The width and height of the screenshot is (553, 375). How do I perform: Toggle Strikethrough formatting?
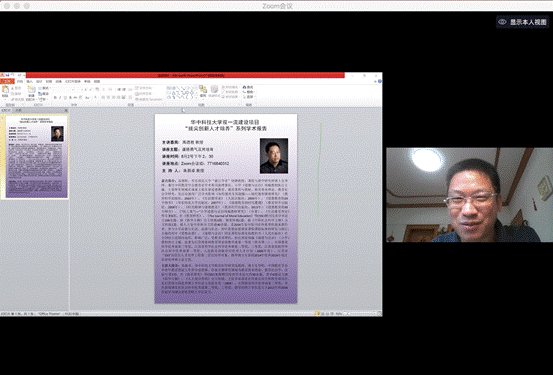(75, 97)
